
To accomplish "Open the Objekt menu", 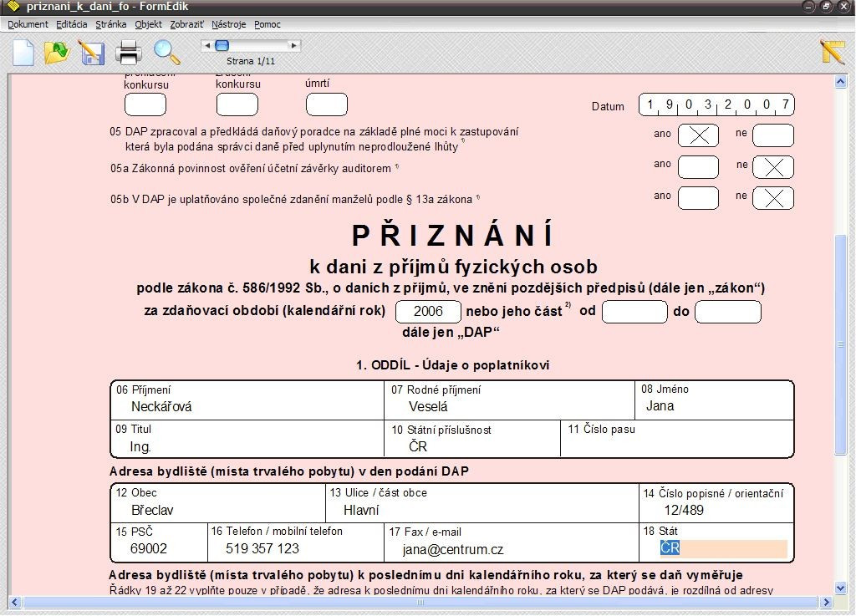I will (149, 24).
